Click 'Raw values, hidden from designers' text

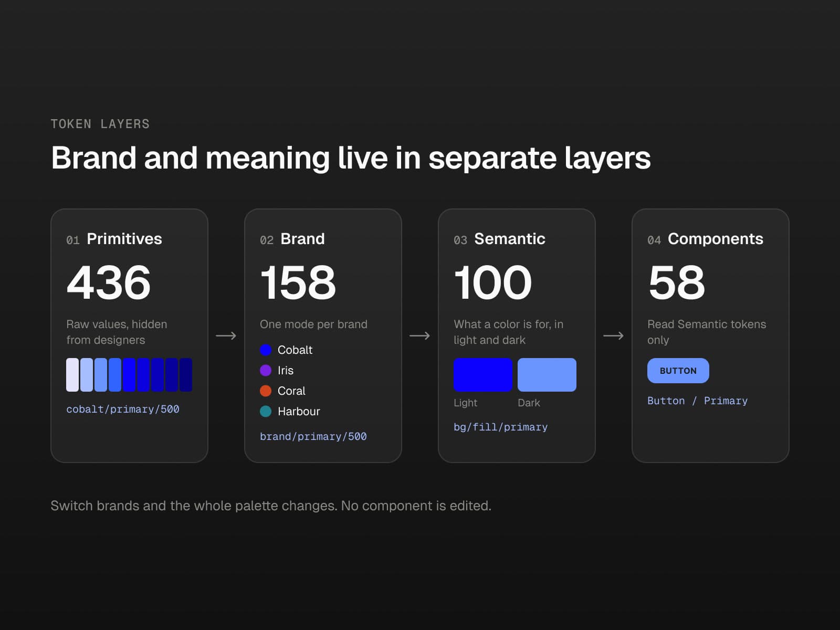tap(117, 332)
